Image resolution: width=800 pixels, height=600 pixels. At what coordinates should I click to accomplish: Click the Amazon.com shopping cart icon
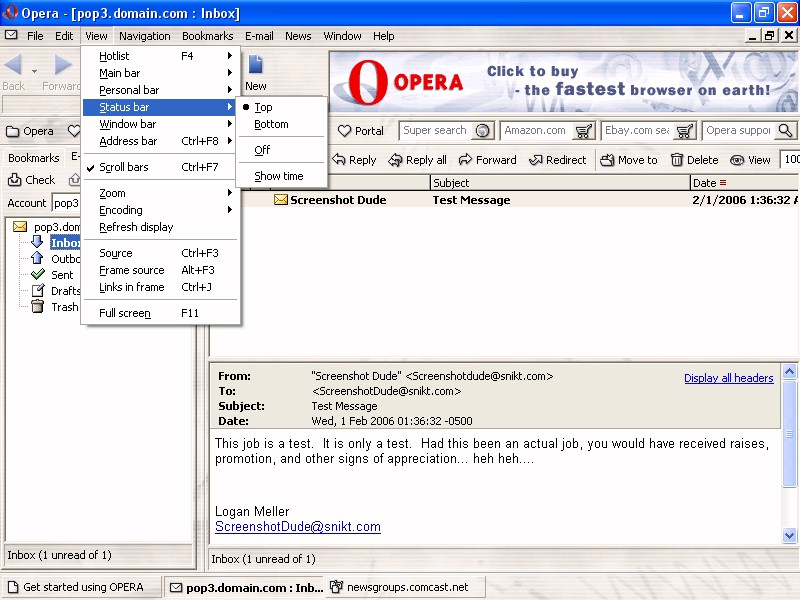583,131
